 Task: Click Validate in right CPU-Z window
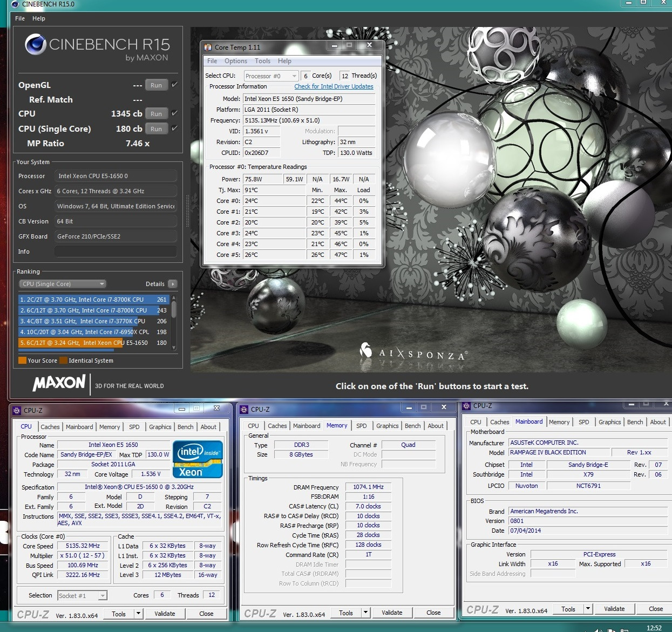(614, 609)
